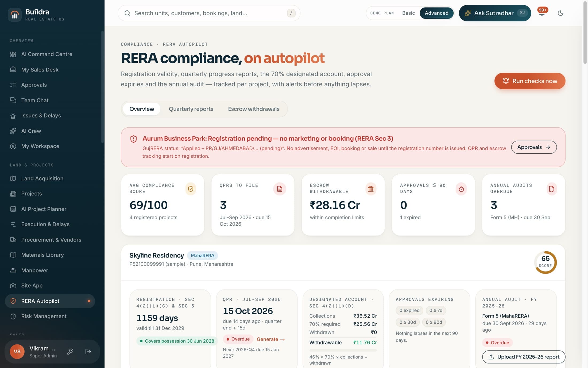The height and width of the screenshot is (368, 588).
Task: Open Execution & Delays icon
Action: pyautogui.click(x=13, y=224)
